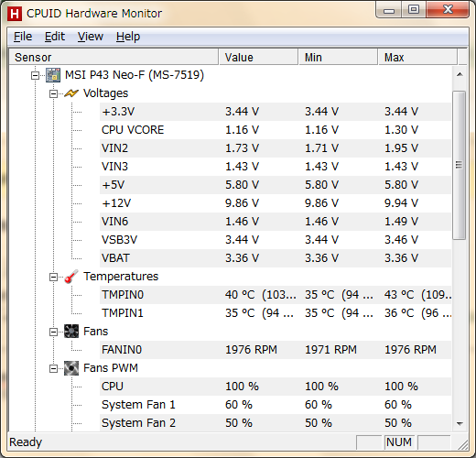Click the Sensor column header
Screen dimensions: 476x458
coord(114,57)
